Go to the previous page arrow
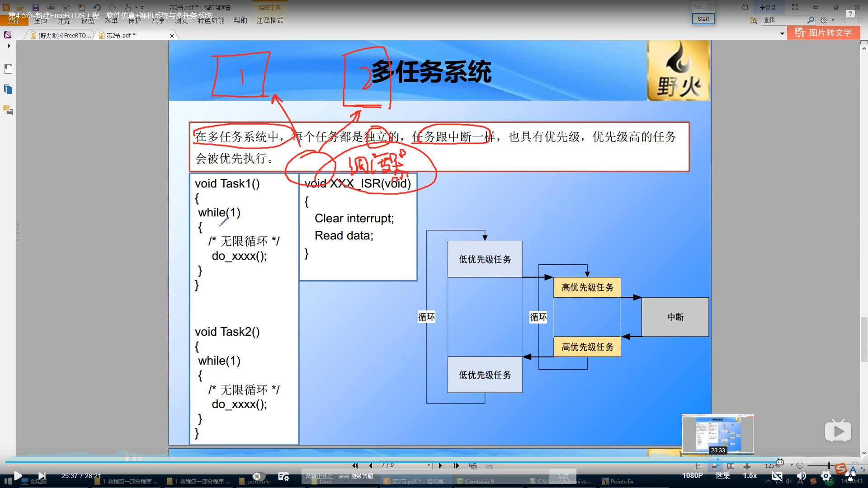The image size is (868, 488). pyautogui.click(x=371, y=465)
